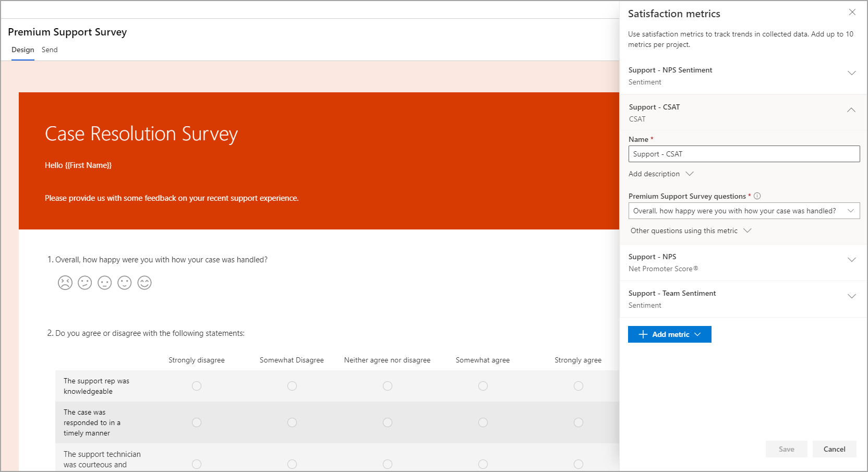Select Somewhat agree for support rep knowledgeable
868x472 pixels.
[x=483, y=386]
